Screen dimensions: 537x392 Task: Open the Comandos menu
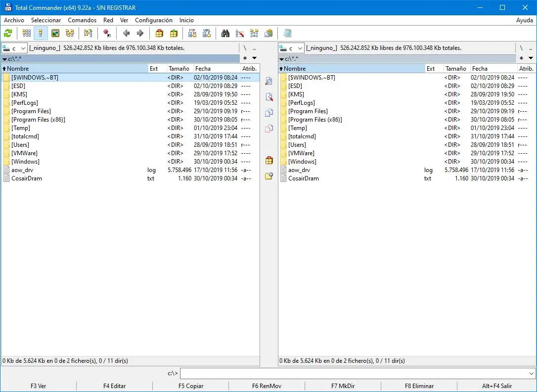coord(82,20)
